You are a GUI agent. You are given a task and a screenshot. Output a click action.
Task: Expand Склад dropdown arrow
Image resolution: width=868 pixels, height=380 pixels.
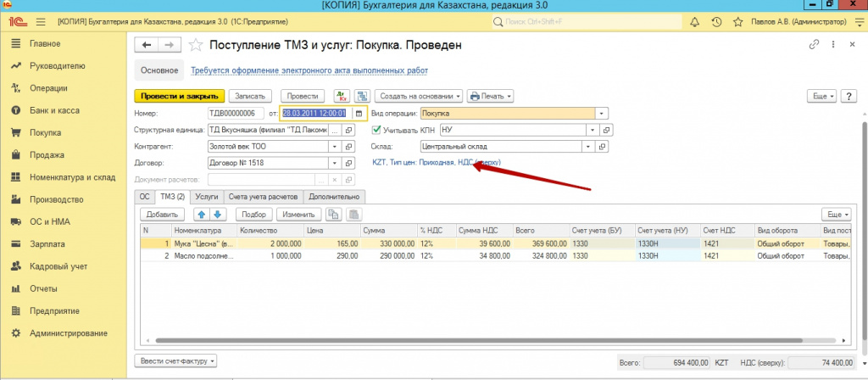coord(588,147)
